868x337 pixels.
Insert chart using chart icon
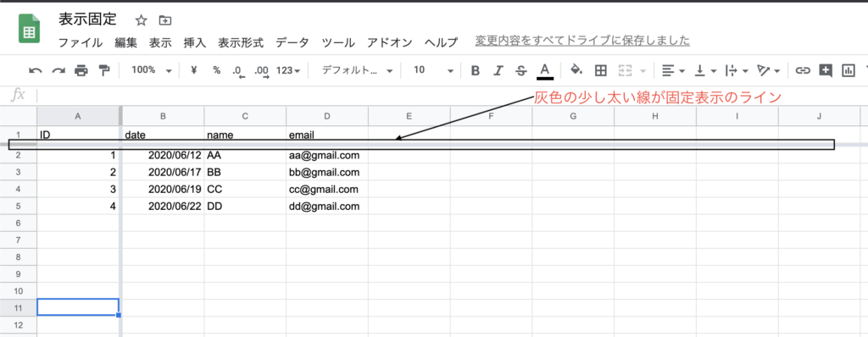coord(848,70)
